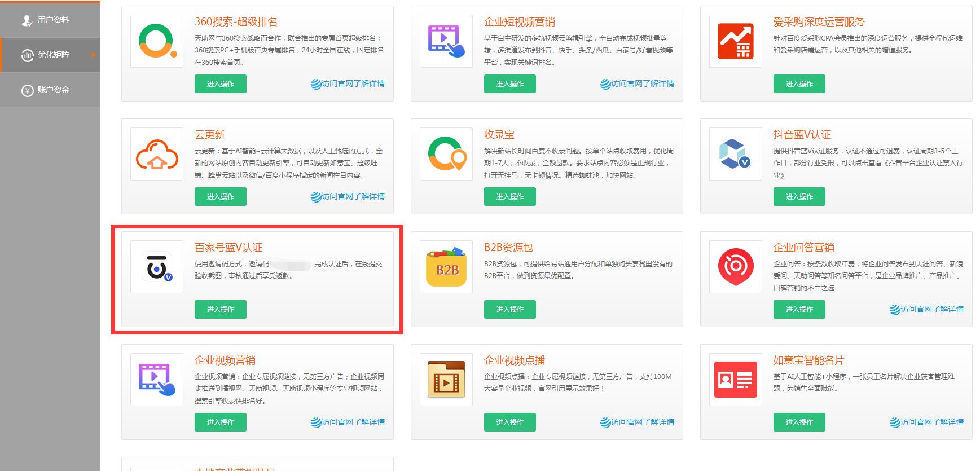
Task: Open 访问官网了解详情 link for 企业短视频营销
Action: pyautogui.click(x=638, y=83)
